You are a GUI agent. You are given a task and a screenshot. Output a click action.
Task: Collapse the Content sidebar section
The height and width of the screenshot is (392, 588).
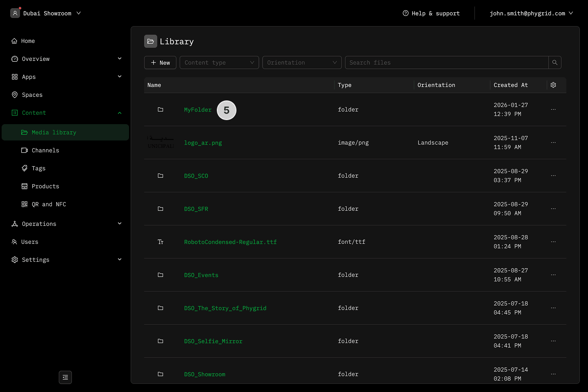click(x=120, y=113)
